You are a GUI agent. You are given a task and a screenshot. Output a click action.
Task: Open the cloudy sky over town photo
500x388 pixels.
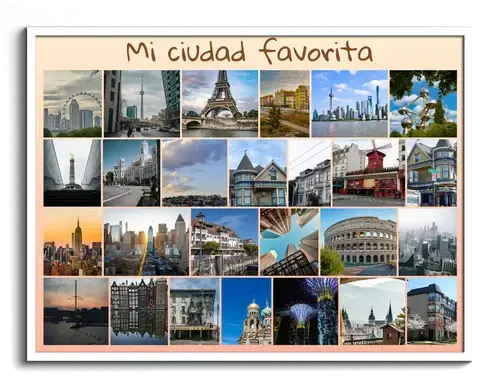(195, 173)
